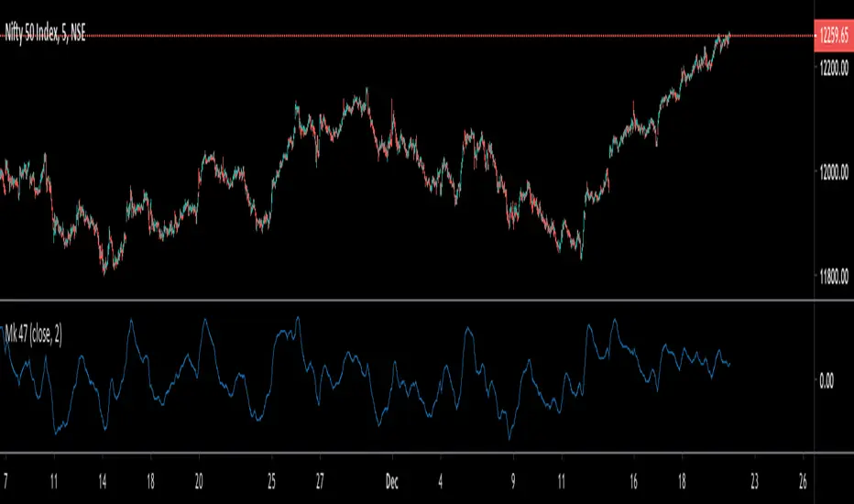Click the date 18 before date 20
Viewport: 854px width, 504px height.
point(151,482)
